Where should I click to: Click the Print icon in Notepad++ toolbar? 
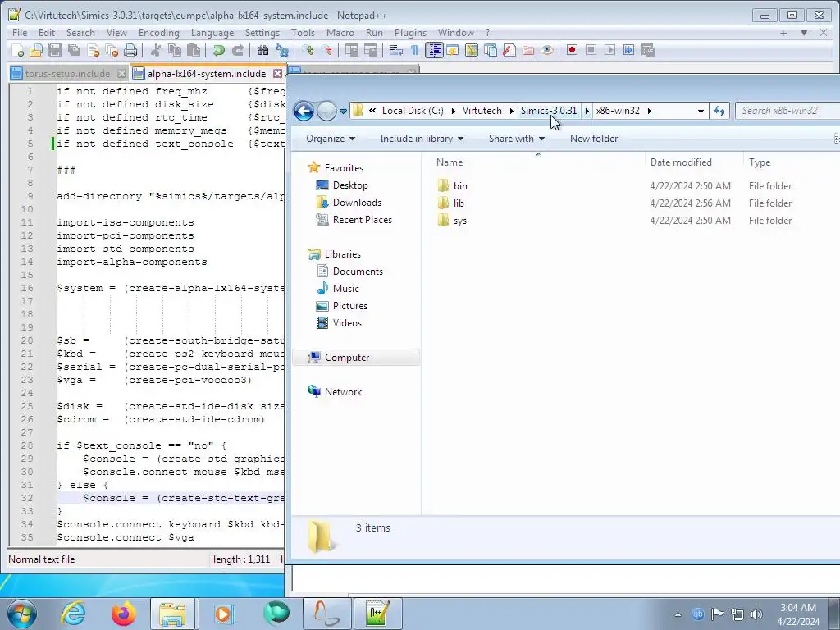[x=130, y=50]
